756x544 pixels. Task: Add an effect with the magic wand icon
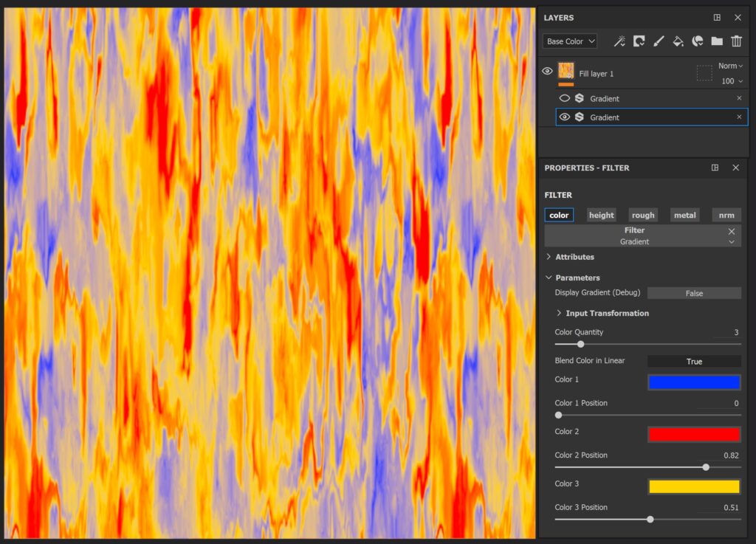pos(619,41)
